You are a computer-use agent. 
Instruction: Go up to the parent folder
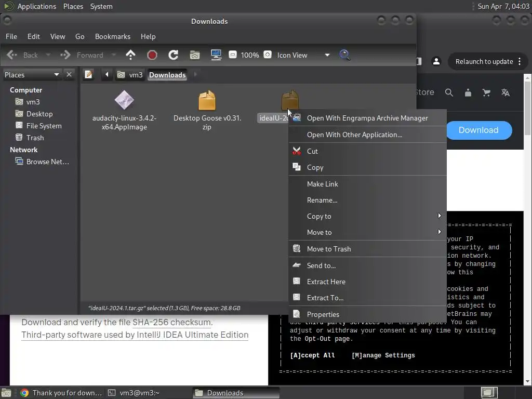click(130, 55)
